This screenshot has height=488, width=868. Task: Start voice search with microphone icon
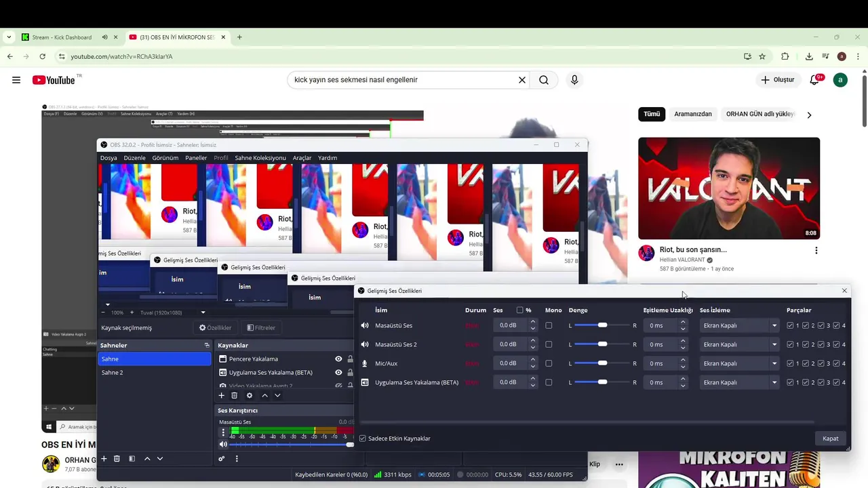click(x=574, y=80)
